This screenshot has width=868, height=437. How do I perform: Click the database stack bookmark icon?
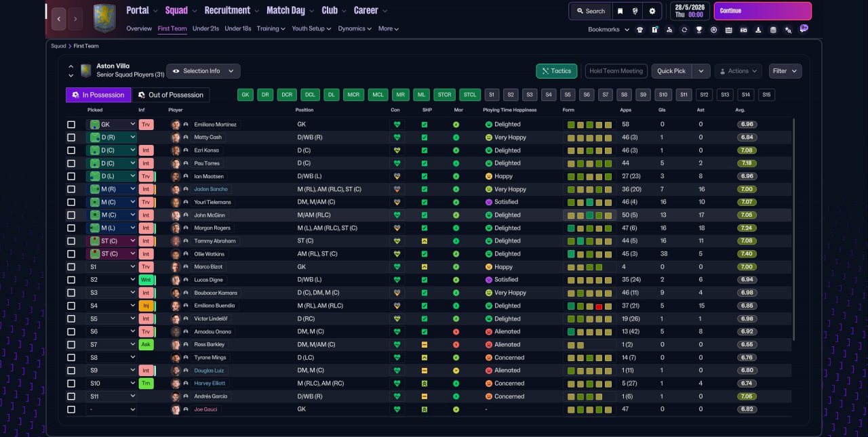(773, 30)
